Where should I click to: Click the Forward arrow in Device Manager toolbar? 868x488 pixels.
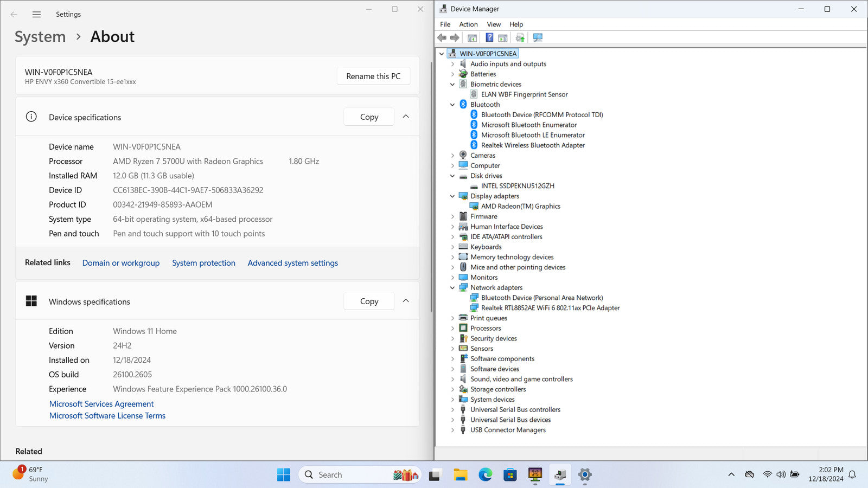455,37
